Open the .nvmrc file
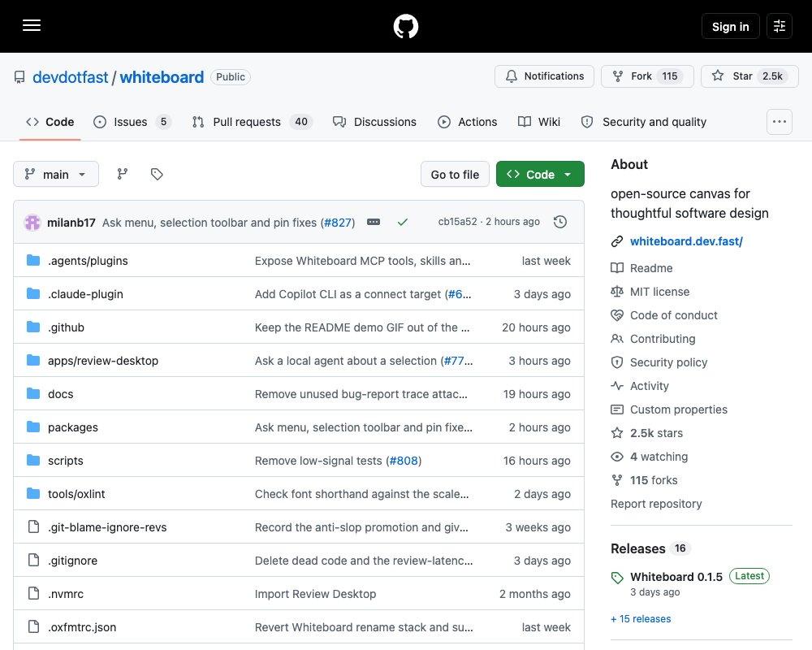The image size is (812, 650). tap(66, 594)
